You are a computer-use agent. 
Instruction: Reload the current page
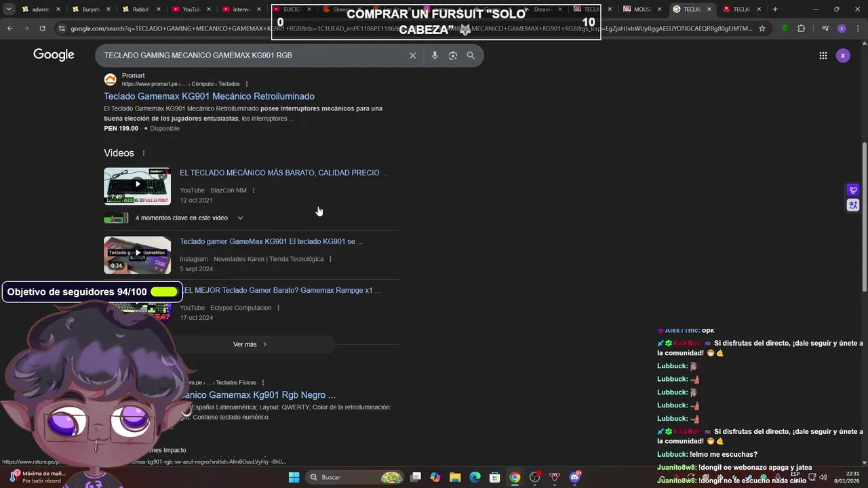pos(42,28)
